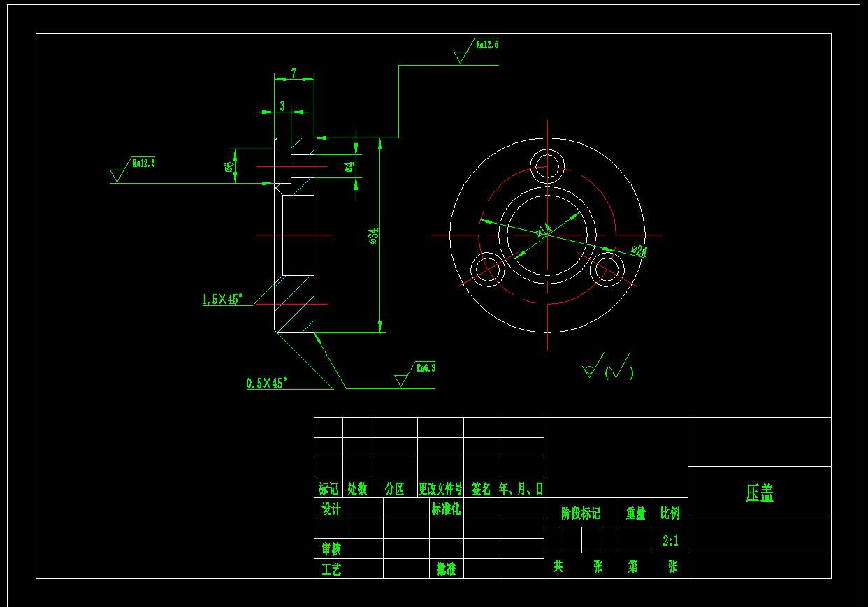Click the scale value '2:1'
Viewport: 868px width, 607px height.
coord(670,541)
